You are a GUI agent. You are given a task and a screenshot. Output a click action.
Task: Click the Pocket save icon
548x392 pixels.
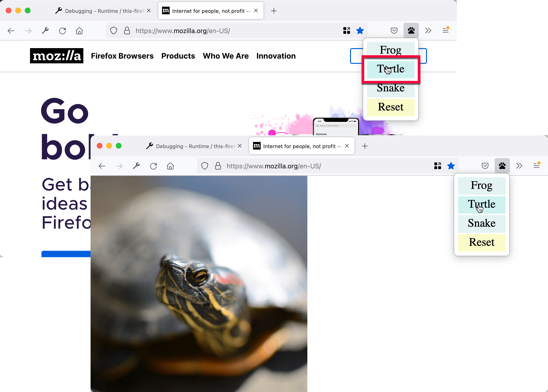(394, 31)
